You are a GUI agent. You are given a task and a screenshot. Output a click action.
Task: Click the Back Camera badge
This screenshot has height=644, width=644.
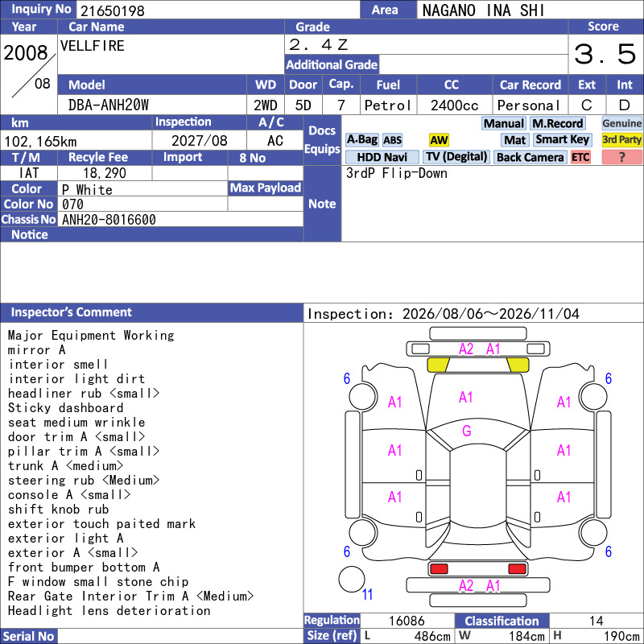click(530, 157)
